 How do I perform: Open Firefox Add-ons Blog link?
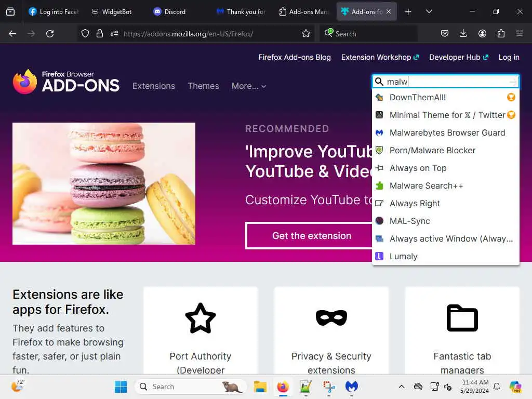click(x=294, y=57)
